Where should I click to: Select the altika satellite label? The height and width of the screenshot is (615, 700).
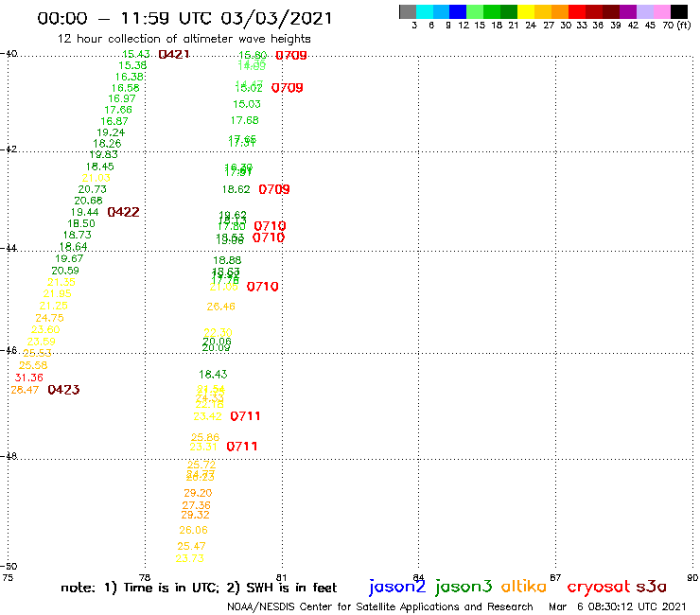524,587
